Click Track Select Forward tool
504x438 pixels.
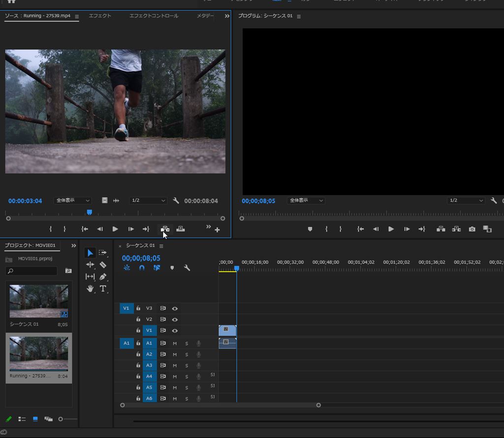pos(103,253)
